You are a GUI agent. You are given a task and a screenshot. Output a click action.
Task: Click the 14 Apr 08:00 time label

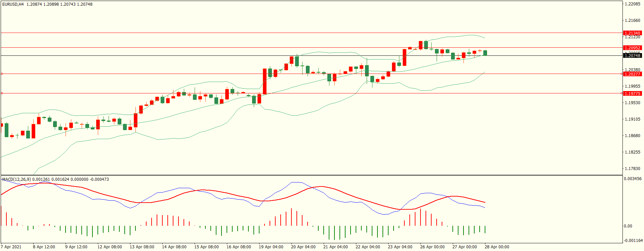coord(174,247)
